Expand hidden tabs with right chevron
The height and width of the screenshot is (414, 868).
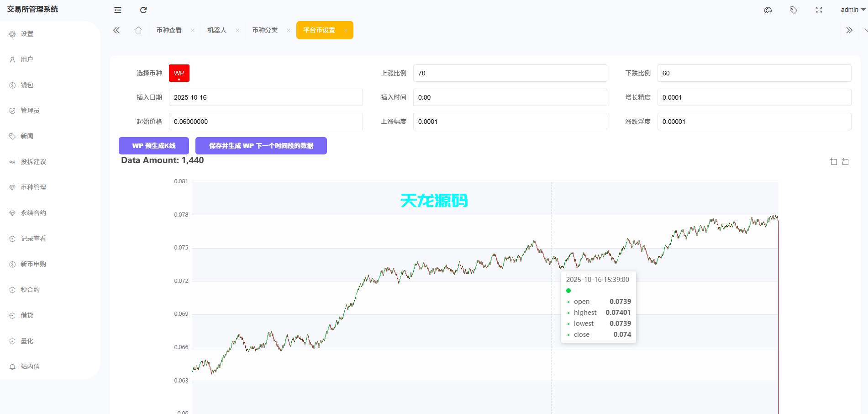[849, 30]
